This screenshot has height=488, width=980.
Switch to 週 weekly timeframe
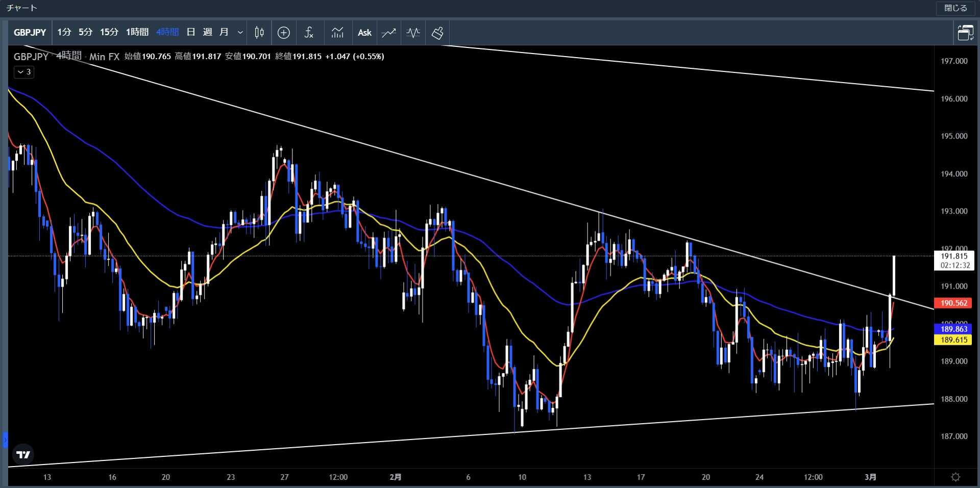[x=207, y=32]
